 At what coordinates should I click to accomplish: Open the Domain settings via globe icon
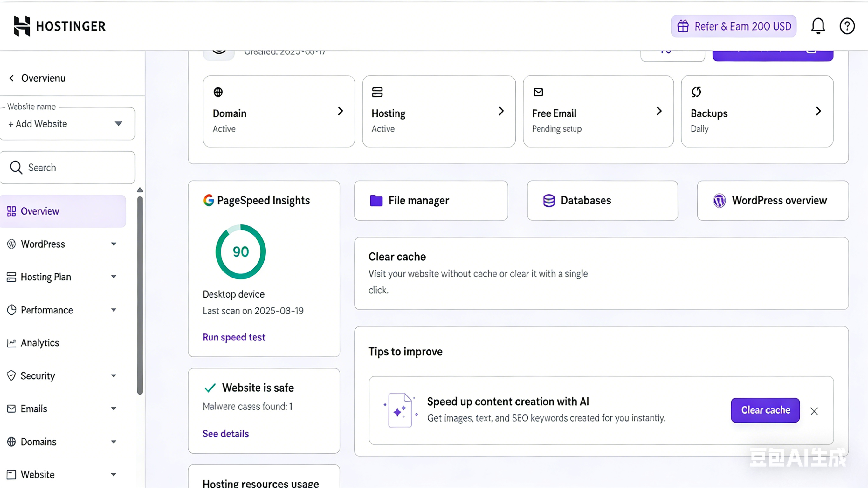(218, 92)
